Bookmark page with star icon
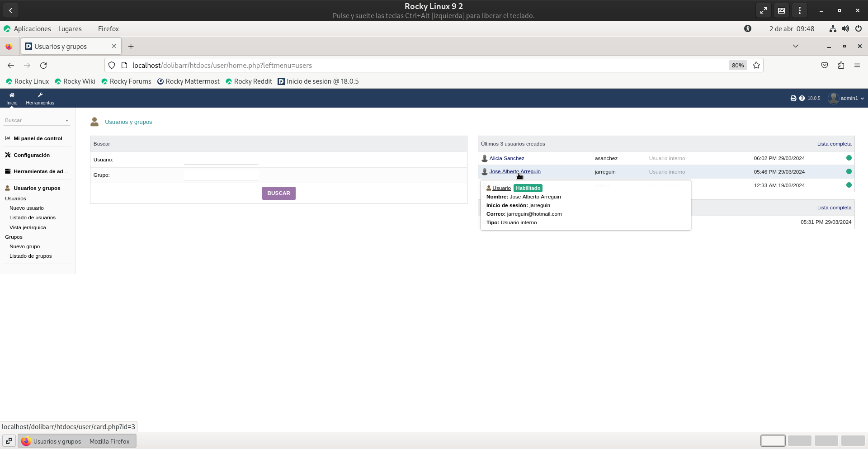Image resolution: width=868 pixels, height=449 pixels. tap(756, 66)
